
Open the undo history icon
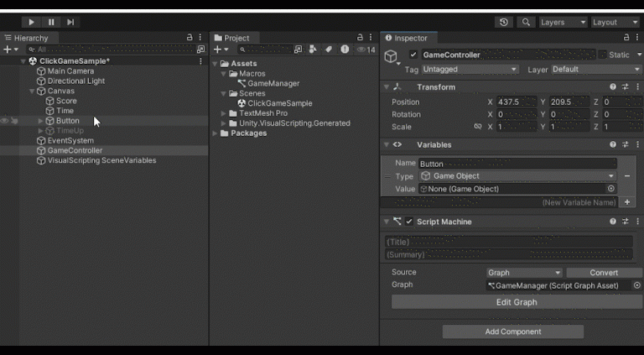503,23
